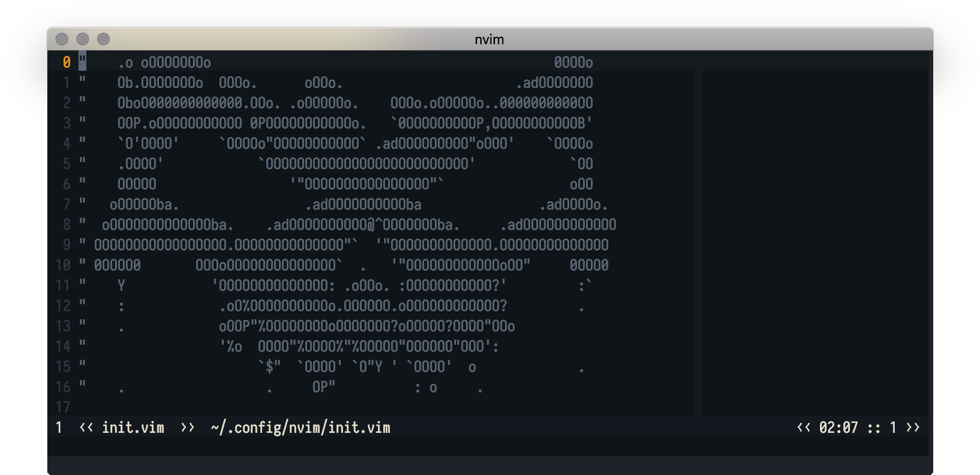Click the orange line number 0
This screenshot has width=980, height=475.
pos(67,62)
